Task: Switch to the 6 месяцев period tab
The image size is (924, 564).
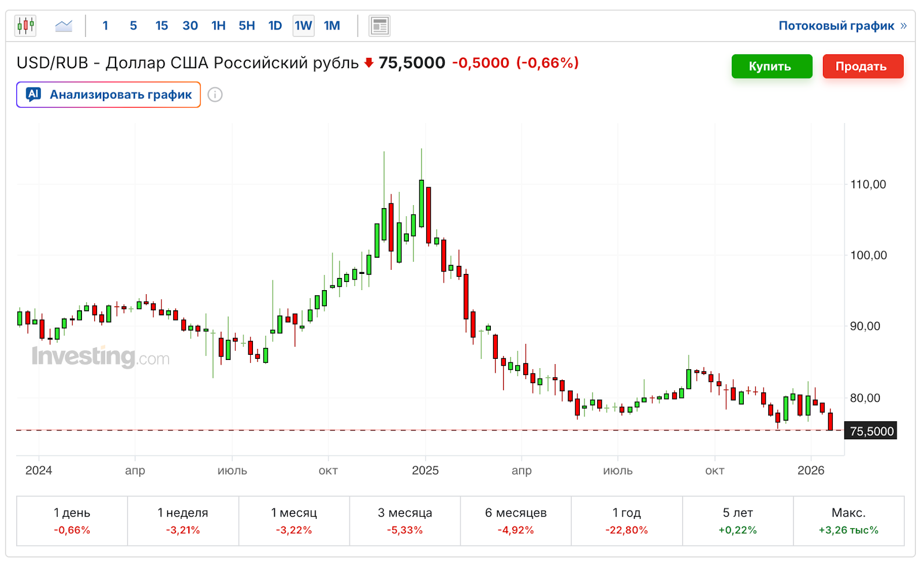Action: [516, 521]
